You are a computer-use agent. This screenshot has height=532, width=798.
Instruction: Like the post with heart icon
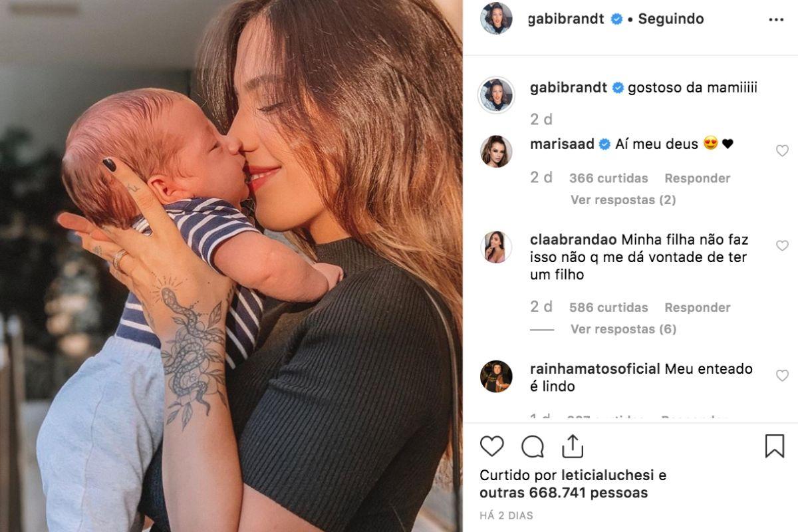pos(491,446)
